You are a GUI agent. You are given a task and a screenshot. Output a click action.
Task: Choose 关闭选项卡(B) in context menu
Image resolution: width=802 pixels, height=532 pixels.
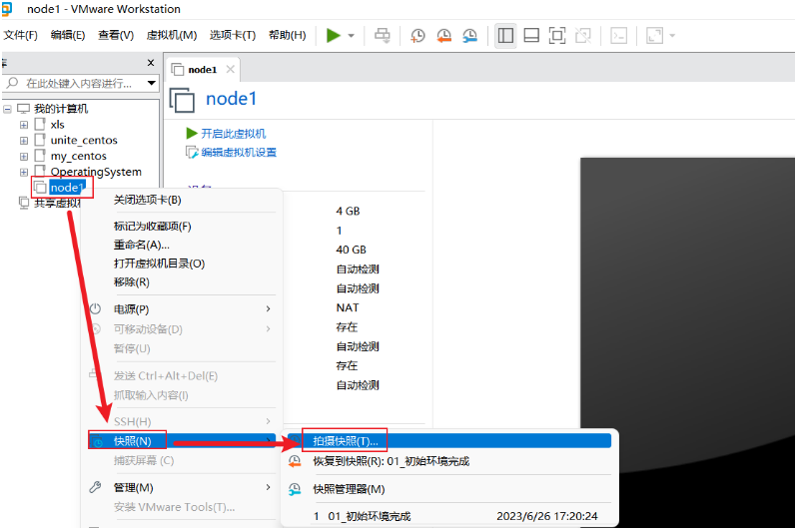pyautogui.click(x=147, y=200)
